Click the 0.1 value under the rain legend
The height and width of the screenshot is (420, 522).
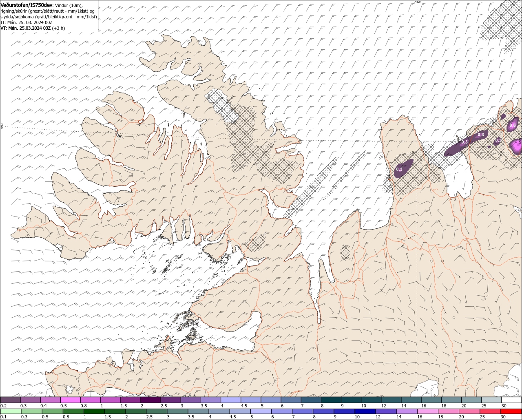pyautogui.click(x=3, y=417)
